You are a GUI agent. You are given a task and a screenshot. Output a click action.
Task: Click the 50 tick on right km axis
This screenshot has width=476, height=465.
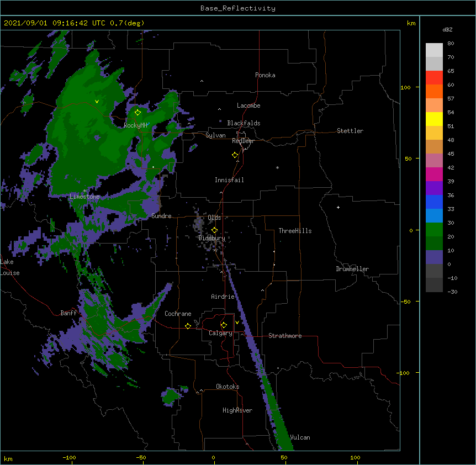pyautogui.click(x=408, y=158)
